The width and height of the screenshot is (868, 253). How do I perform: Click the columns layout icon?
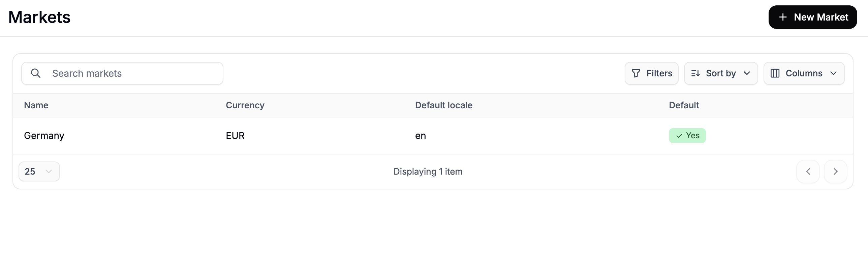tap(775, 73)
